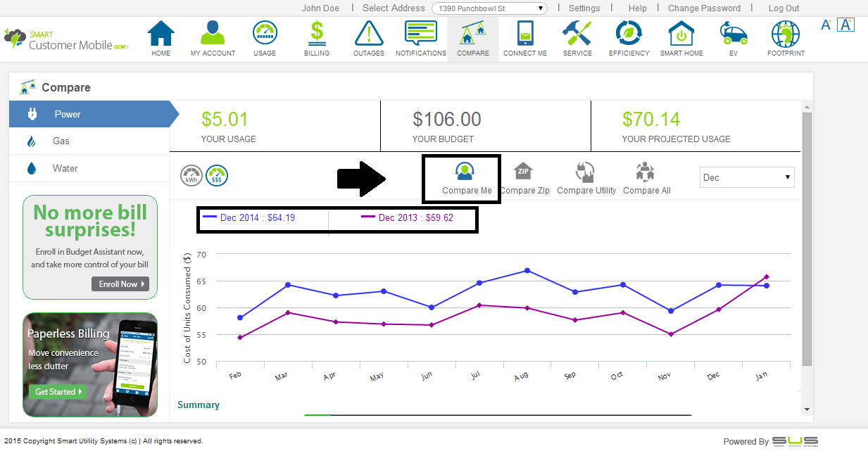The width and height of the screenshot is (868, 451).
Task: Increase font size with larger A icon
Action: tap(845, 25)
